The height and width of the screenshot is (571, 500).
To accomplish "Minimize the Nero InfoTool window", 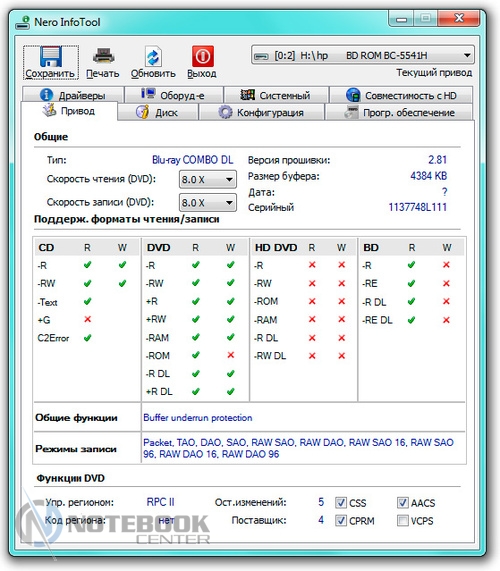I will point(401,19).
